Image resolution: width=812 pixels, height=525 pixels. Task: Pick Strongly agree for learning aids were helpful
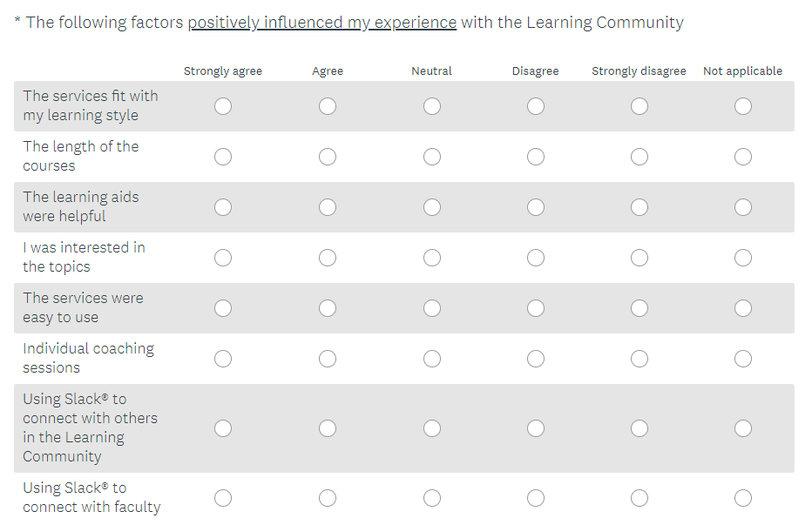coord(223,207)
